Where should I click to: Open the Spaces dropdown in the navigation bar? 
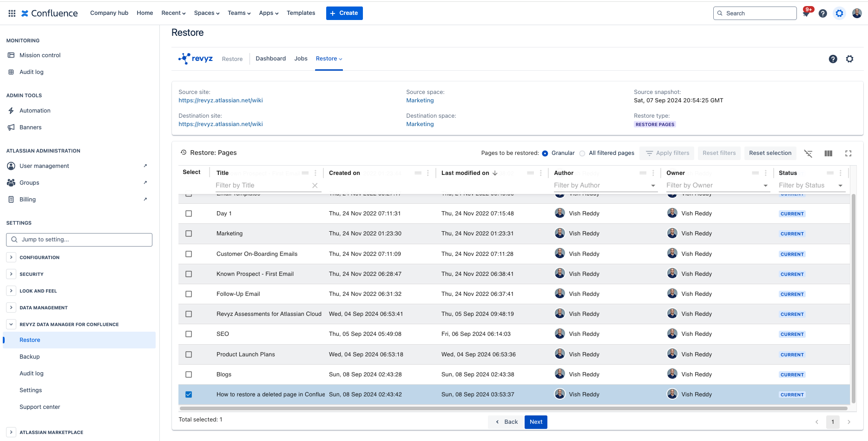206,13
